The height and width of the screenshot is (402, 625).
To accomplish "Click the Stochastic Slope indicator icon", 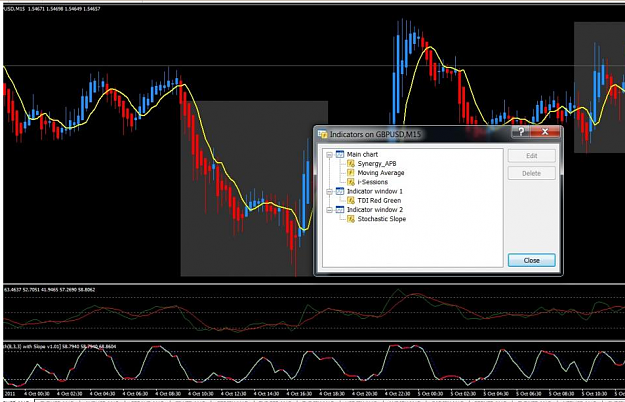I will coord(351,219).
